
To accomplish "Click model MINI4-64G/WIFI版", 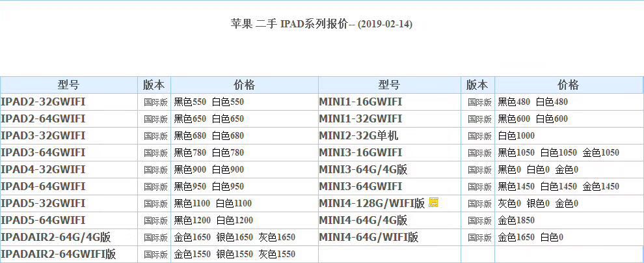I will [369, 237].
